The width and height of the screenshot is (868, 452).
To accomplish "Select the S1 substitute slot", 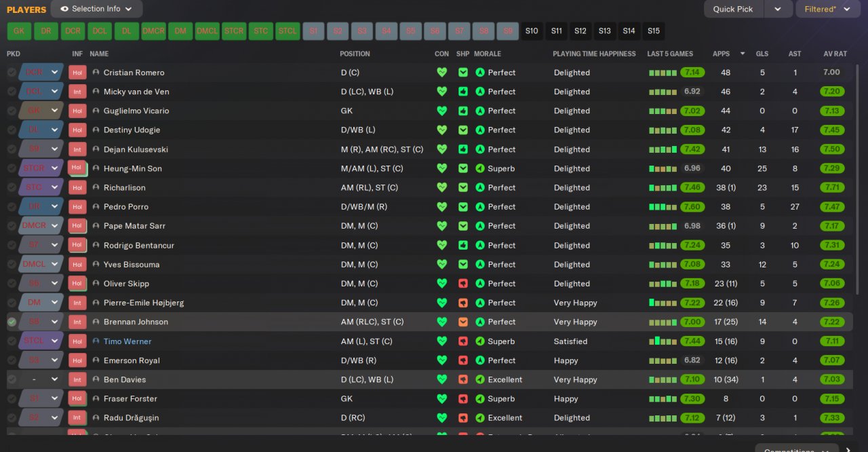I will click(x=314, y=31).
